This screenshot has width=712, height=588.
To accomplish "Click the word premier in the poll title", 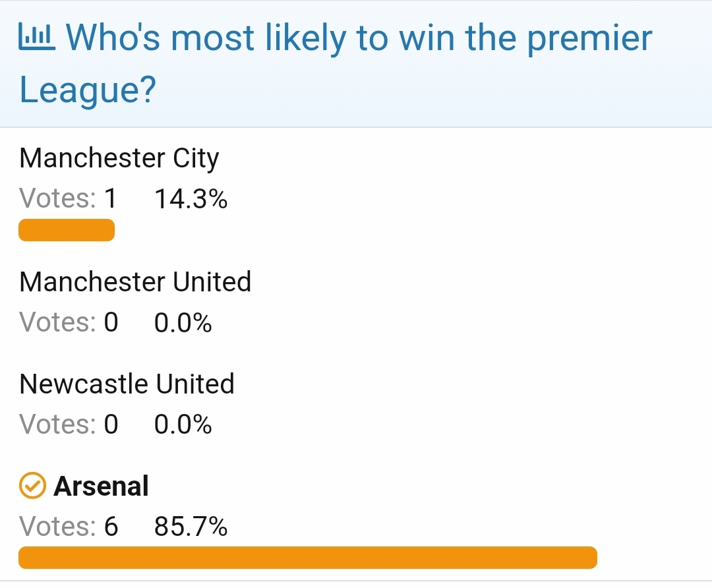I will click(589, 39).
